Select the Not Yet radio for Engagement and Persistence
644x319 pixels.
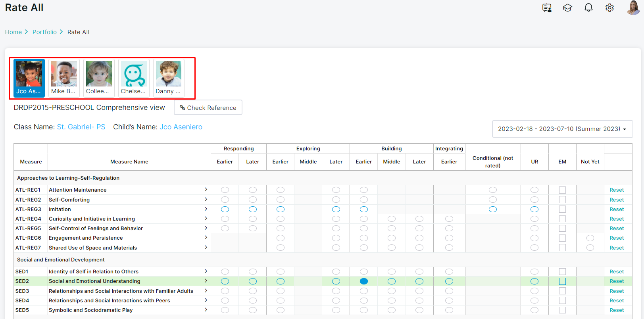590,238
